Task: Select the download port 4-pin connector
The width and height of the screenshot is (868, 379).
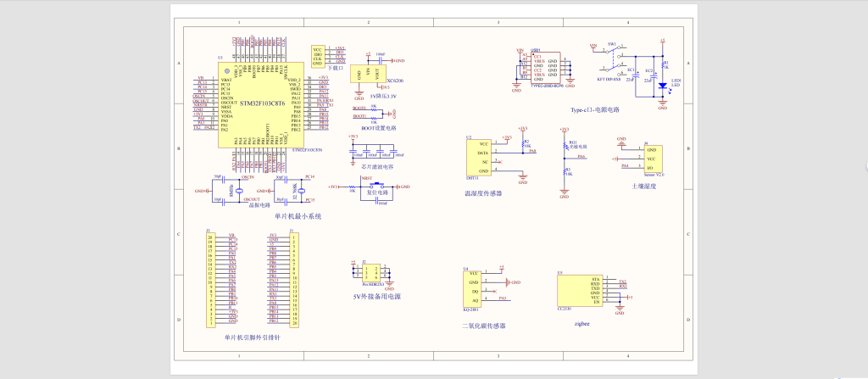Action: coord(317,56)
